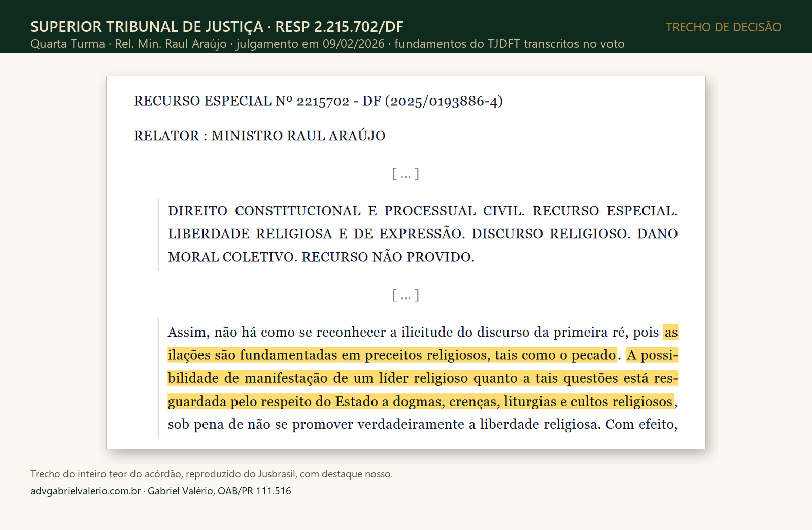Click the footnote 'Trecho do inteiro teor do acórdão'
Viewport: 812px width, 530px height.
[x=212, y=474]
